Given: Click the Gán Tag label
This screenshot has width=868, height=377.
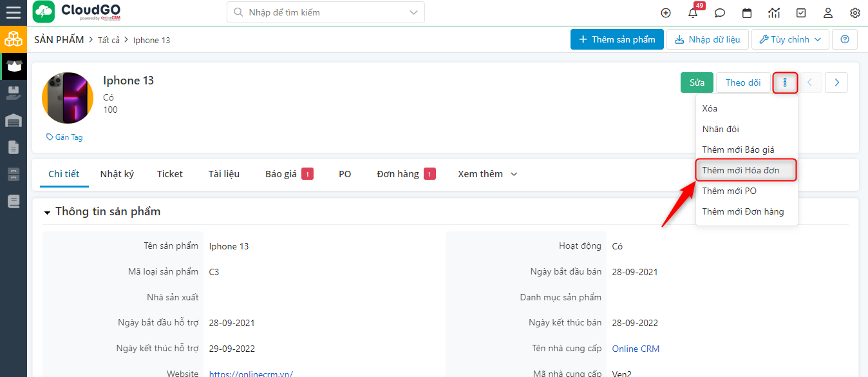Looking at the screenshot, I should coord(64,137).
